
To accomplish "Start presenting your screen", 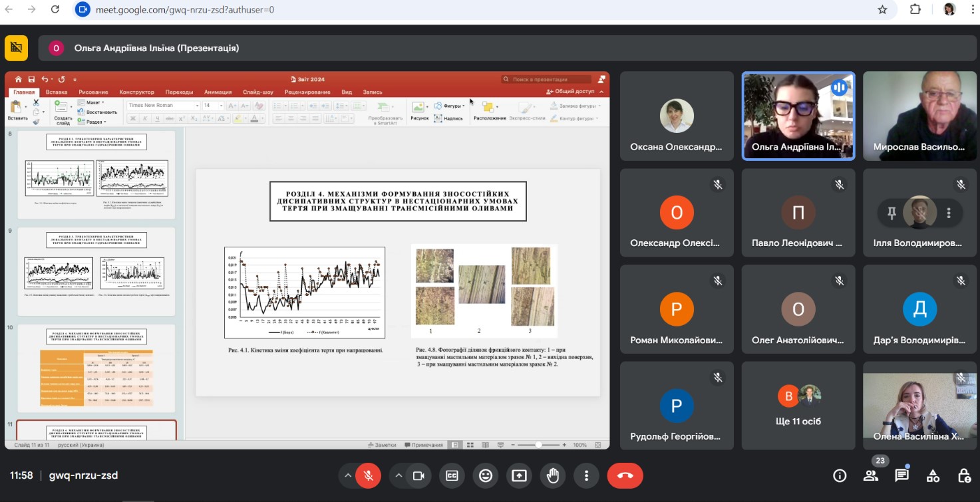I will click(519, 475).
